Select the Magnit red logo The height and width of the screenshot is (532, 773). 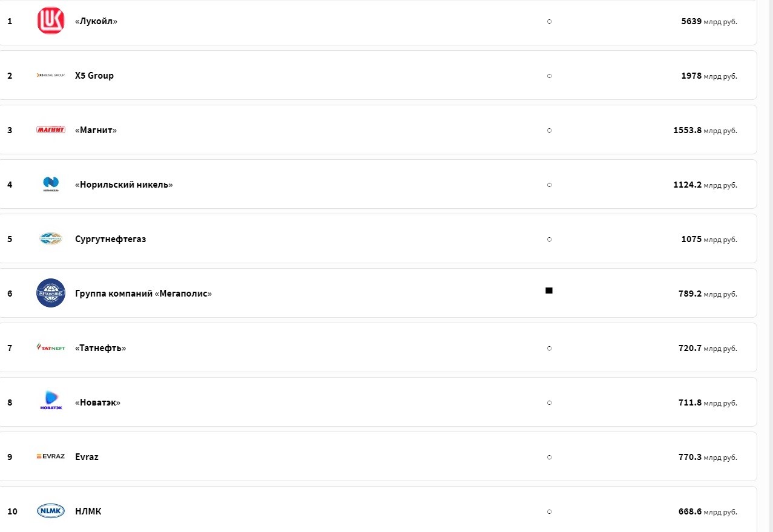[50, 130]
